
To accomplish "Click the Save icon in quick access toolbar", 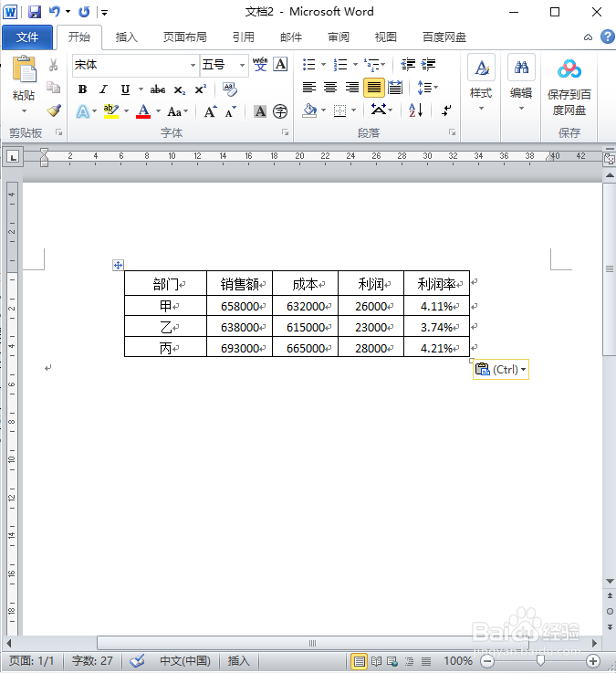I will [x=35, y=12].
